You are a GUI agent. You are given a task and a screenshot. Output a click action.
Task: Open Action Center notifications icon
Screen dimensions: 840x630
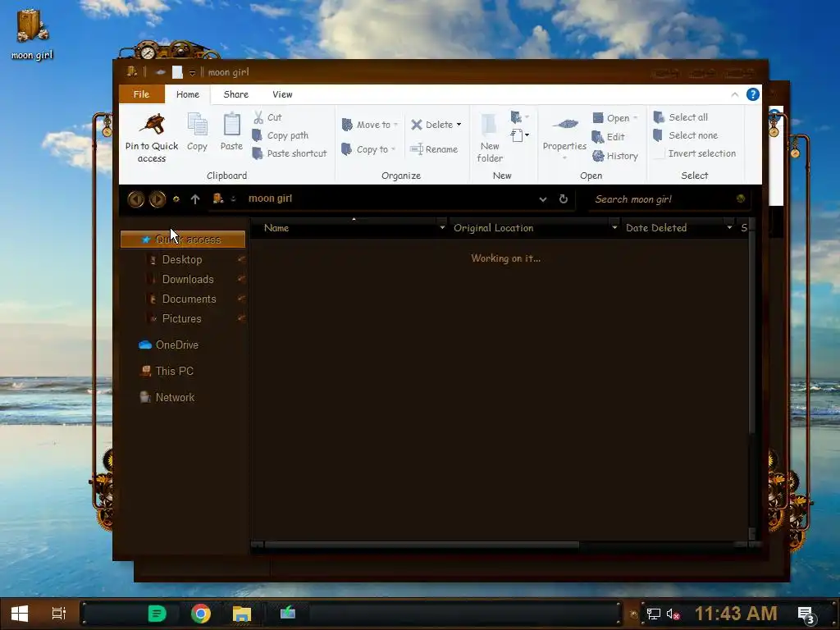coord(806,614)
